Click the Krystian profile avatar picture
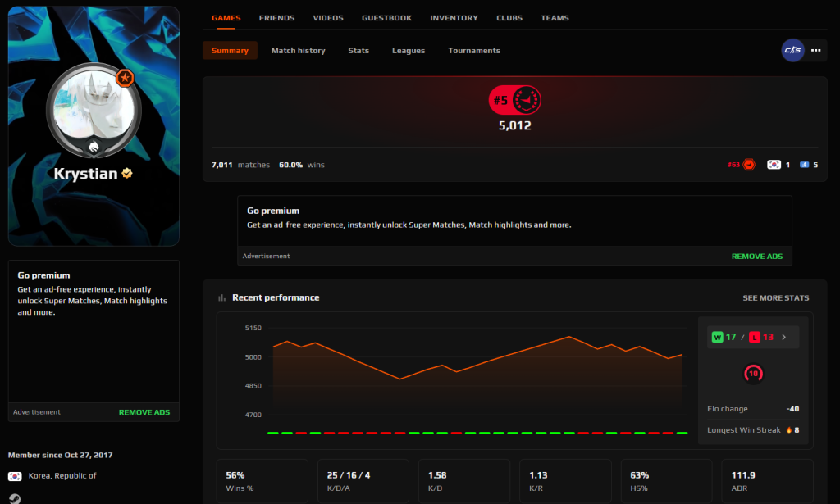Viewport: 840px width, 504px height. [94, 110]
